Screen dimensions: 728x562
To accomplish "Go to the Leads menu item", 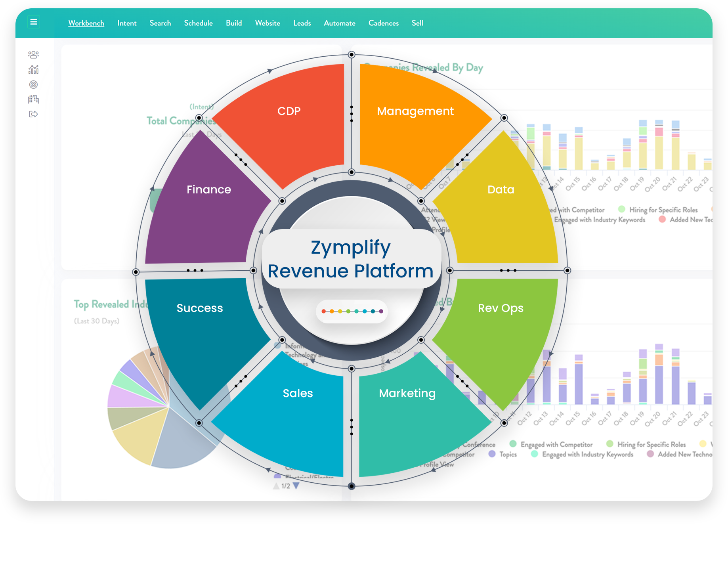I will tap(302, 23).
